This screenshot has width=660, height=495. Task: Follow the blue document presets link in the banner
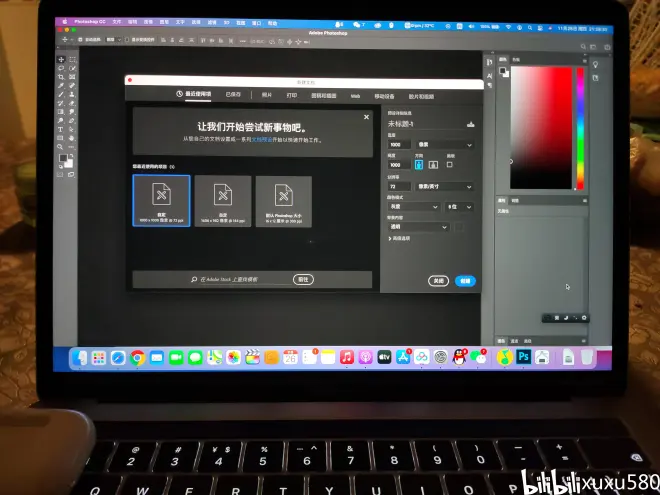click(262, 140)
